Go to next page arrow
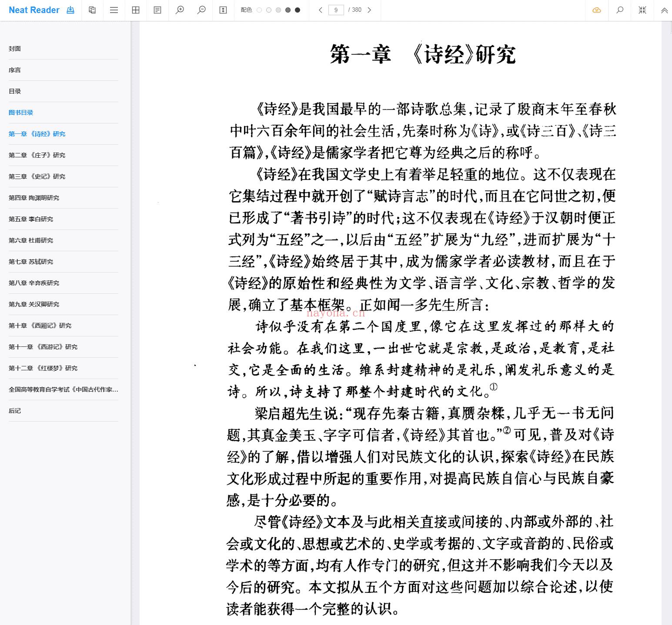The width and height of the screenshot is (672, 625). coord(369,10)
